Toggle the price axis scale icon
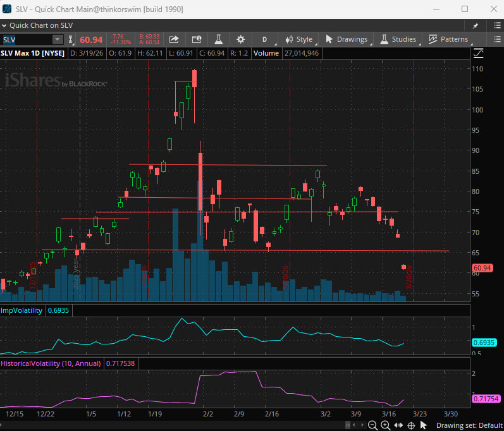 pyautogui.click(x=478, y=53)
